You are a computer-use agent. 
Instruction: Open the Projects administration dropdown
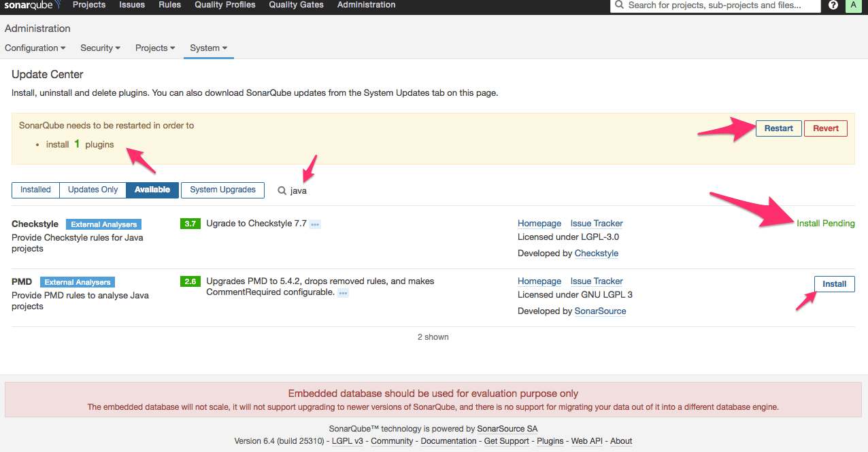155,48
